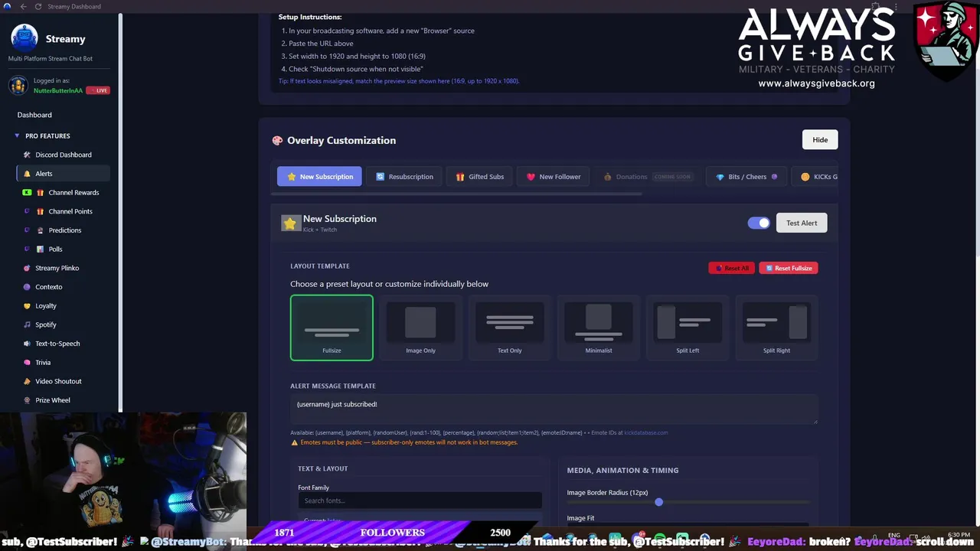This screenshot has height=551, width=980.
Task: Click the Text-to-Speech speaker icon
Action: [27, 344]
